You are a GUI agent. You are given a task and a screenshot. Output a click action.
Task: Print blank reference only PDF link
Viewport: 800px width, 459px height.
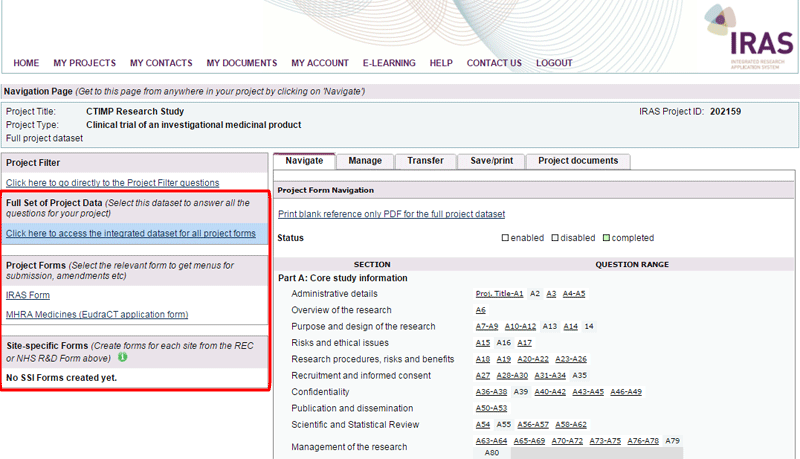pyautogui.click(x=391, y=214)
